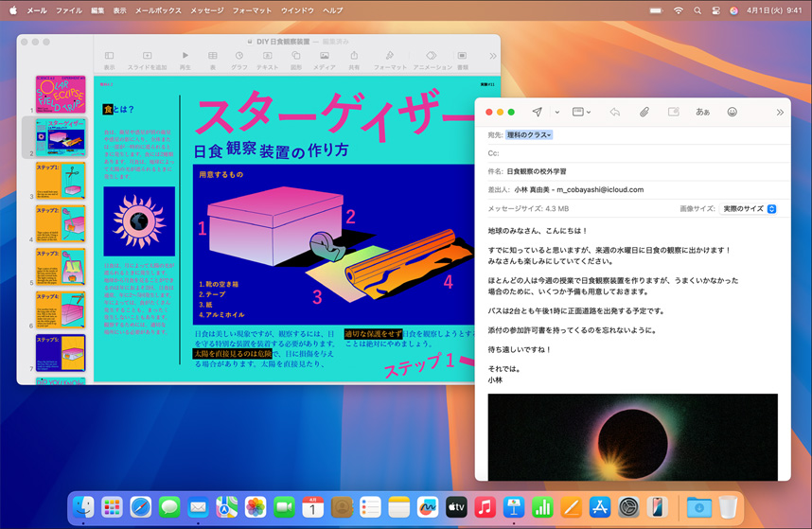Open the グラフ chart tool
The image size is (812, 529).
(239, 61)
